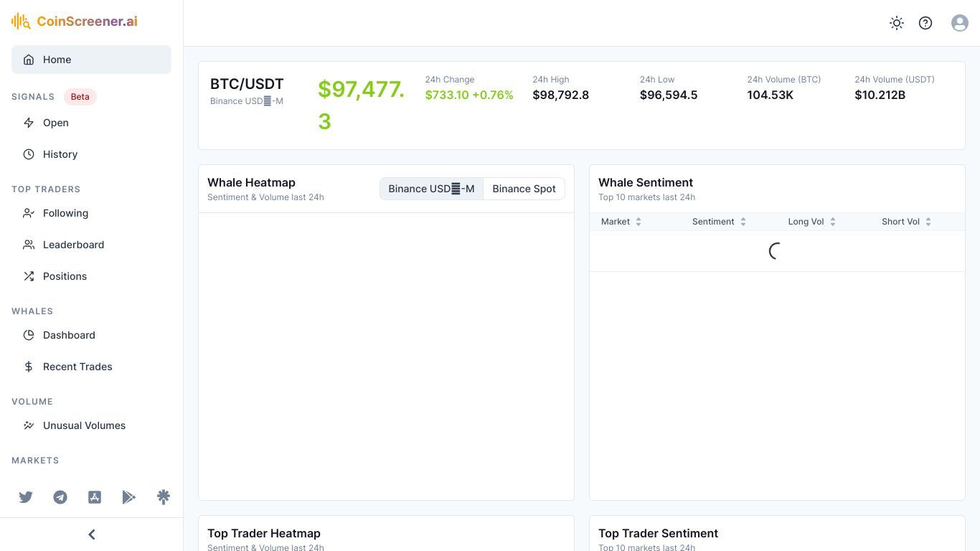The width and height of the screenshot is (980, 551).
Task: Sort Whale Sentiment by Market column
Action: coord(621,222)
